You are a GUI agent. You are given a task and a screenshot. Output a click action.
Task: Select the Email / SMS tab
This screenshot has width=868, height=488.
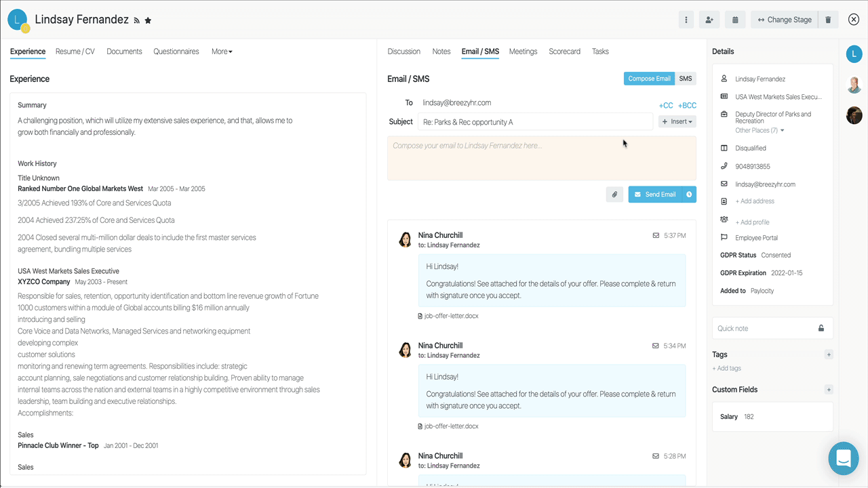(480, 52)
